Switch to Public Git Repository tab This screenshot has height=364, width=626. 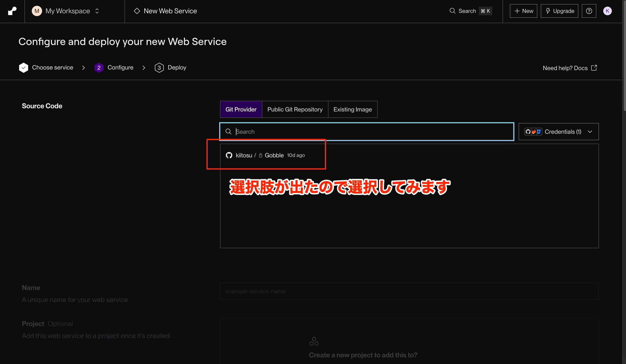click(x=295, y=109)
